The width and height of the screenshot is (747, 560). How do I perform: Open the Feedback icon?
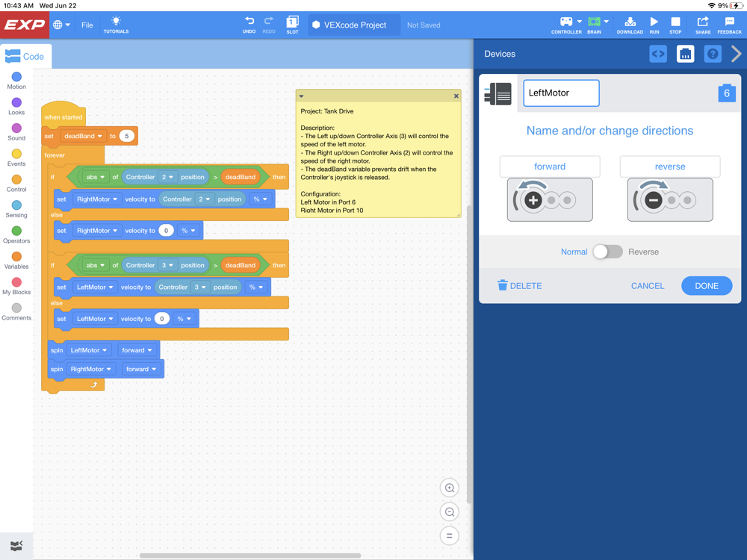click(729, 25)
